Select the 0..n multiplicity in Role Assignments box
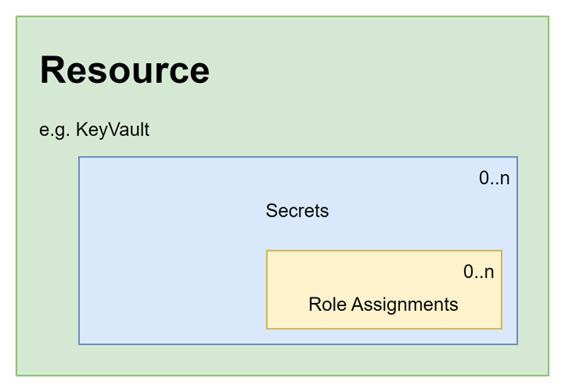 479,272
